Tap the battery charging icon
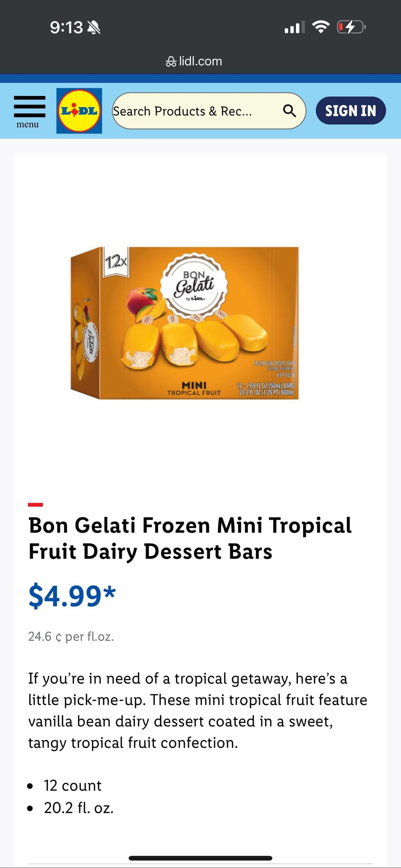The height and width of the screenshot is (868, 401). (351, 27)
